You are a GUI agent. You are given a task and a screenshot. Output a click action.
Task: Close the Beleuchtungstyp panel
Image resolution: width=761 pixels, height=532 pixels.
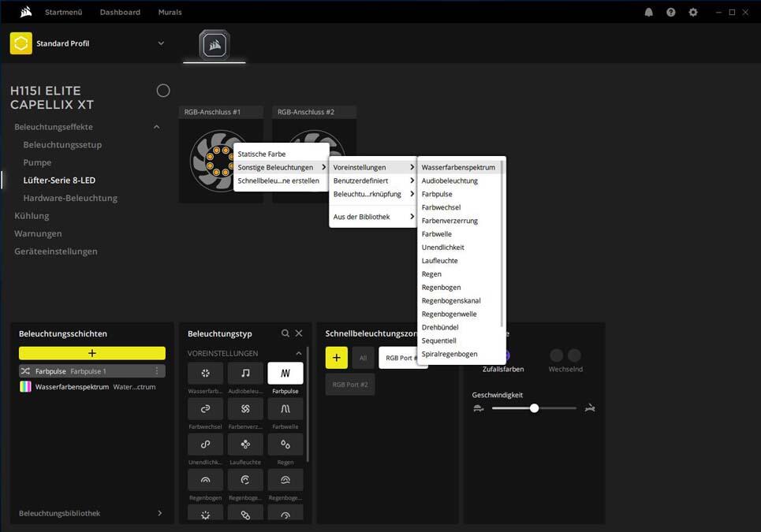tap(299, 333)
